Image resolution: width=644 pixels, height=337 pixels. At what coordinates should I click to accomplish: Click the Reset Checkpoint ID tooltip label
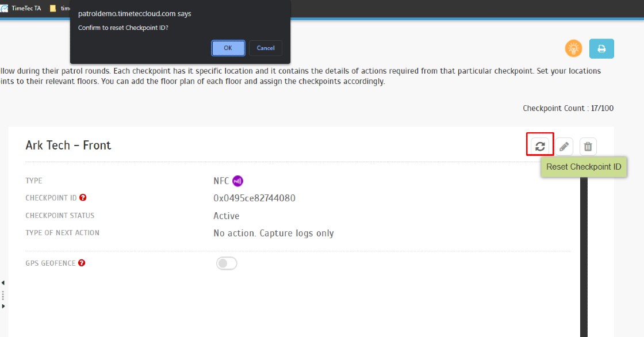point(584,167)
